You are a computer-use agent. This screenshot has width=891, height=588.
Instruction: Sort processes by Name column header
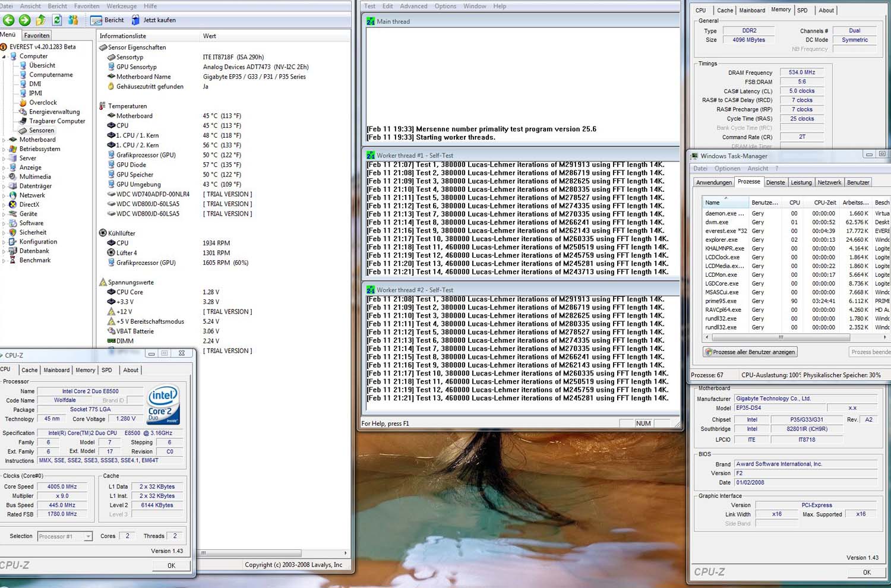point(725,203)
